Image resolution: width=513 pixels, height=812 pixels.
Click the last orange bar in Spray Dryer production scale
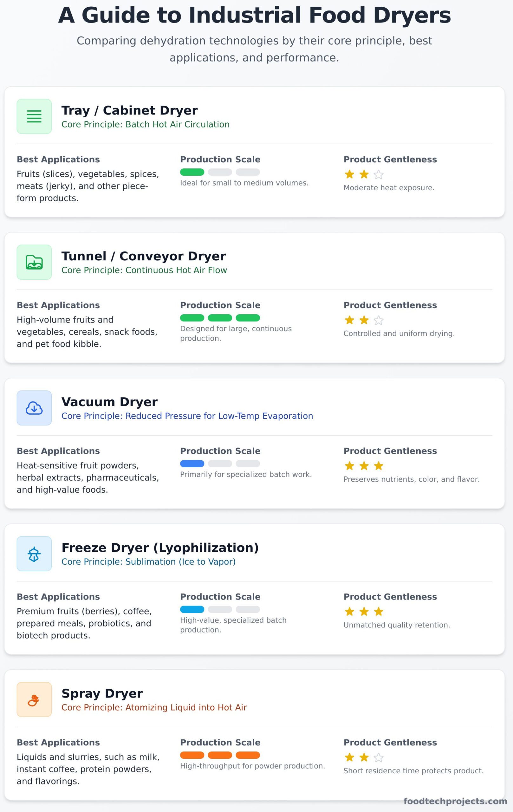coord(248,755)
